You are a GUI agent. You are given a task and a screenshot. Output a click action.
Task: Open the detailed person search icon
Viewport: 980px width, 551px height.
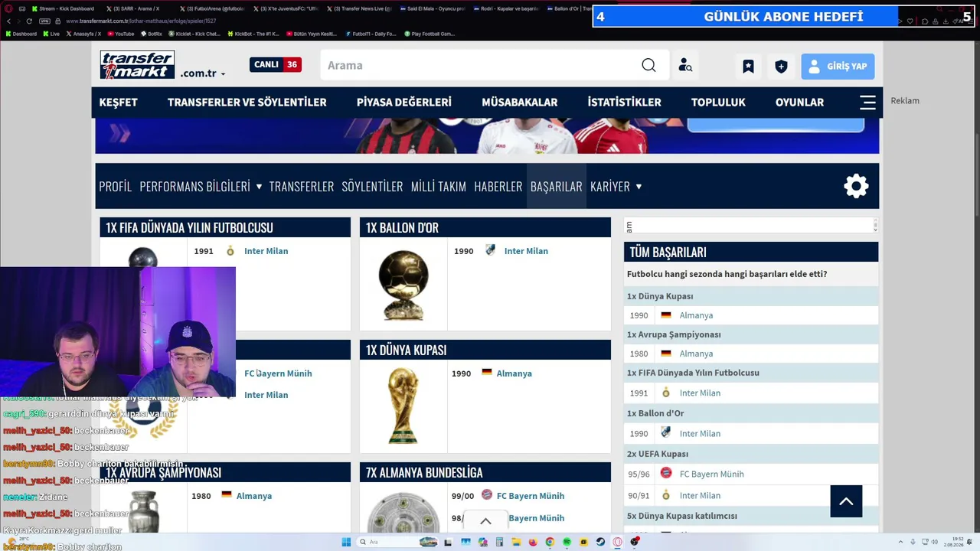(685, 66)
